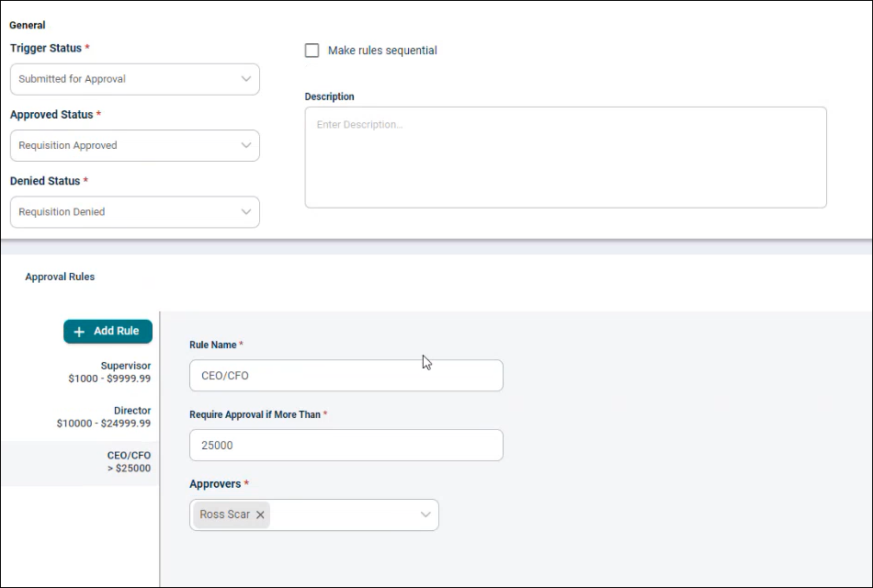Click the Approval Rules section label
This screenshot has width=873, height=588.
(59, 277)
